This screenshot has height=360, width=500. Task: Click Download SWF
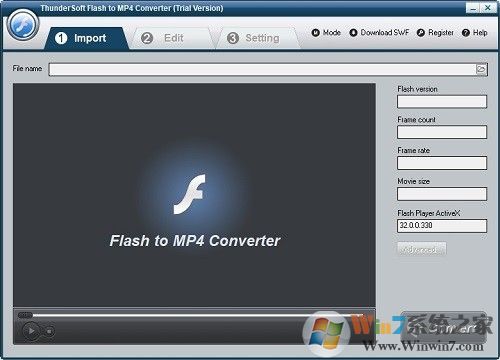point(379,33)
